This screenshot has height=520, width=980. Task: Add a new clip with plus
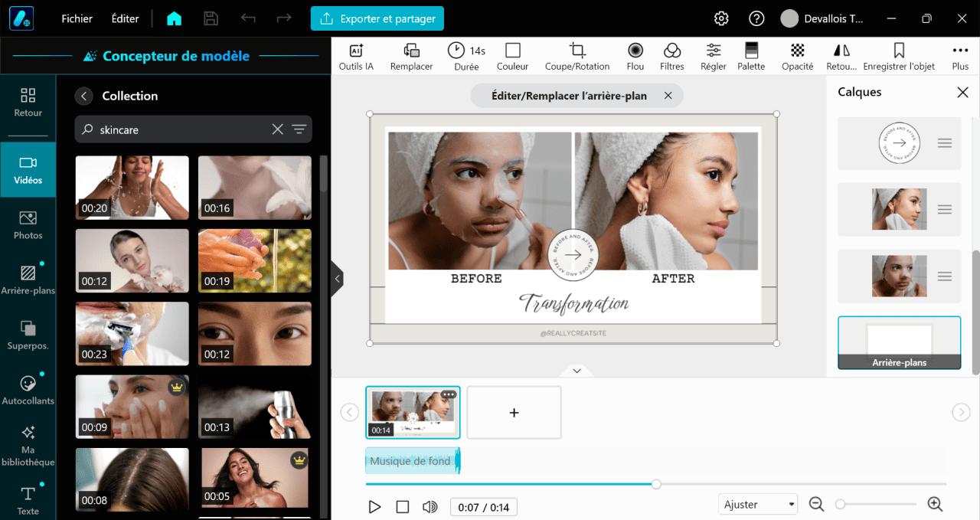click(x=514, y=412)
